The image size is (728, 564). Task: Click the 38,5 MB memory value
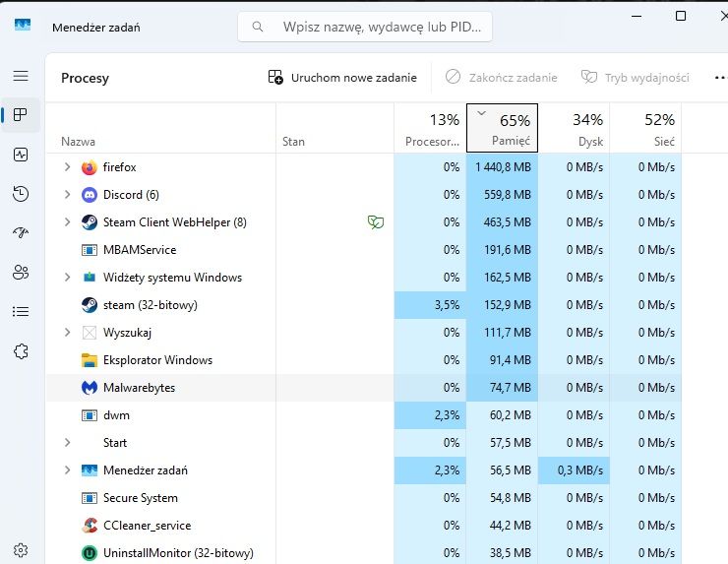[511, 553]
